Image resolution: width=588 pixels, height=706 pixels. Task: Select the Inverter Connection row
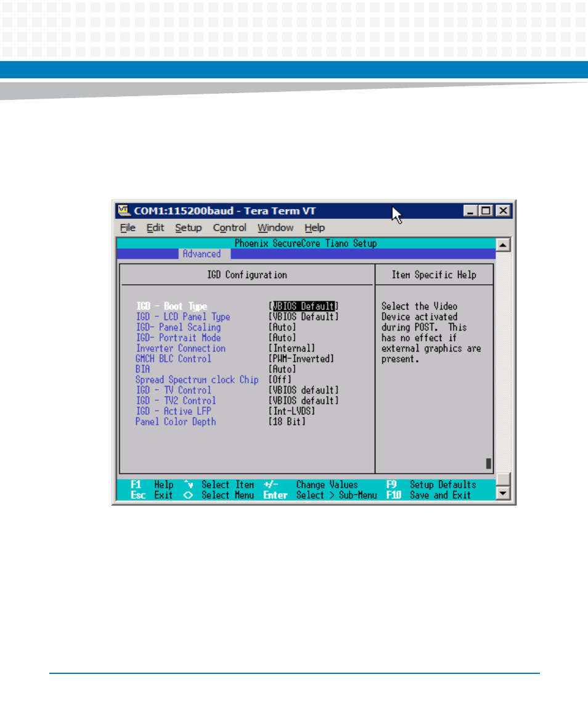point(225,348)
